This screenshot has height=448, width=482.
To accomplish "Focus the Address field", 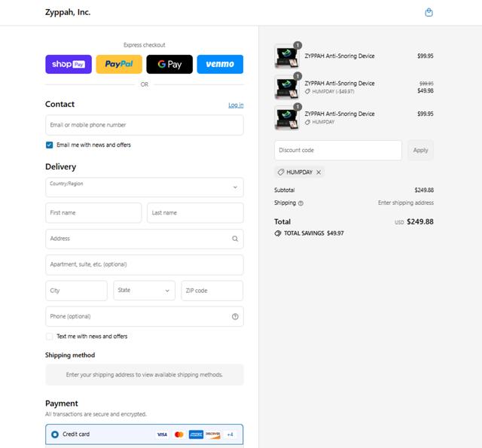I will (145, 239).
